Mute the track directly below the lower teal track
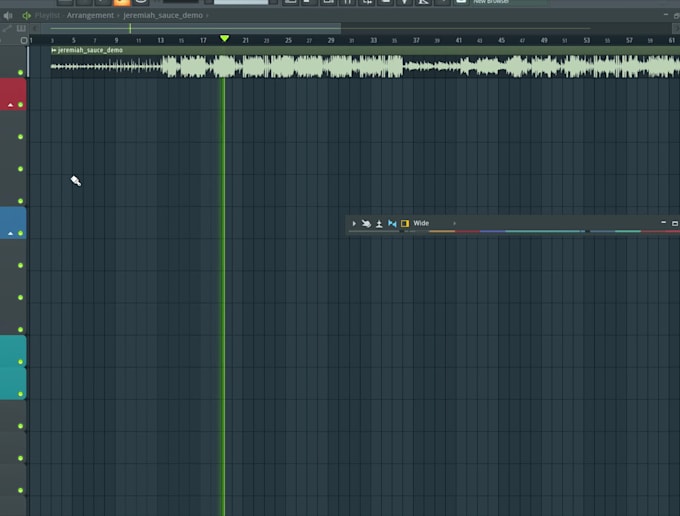The height and width of the screenshot is (516, 680). pos(20,426)
